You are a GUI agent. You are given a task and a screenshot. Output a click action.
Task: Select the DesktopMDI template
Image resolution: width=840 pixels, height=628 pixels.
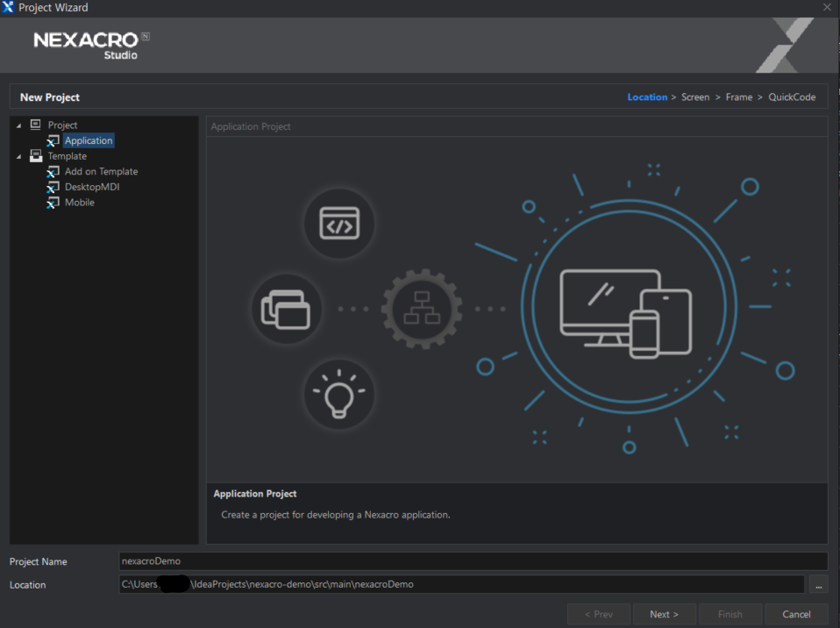[92, 187]
